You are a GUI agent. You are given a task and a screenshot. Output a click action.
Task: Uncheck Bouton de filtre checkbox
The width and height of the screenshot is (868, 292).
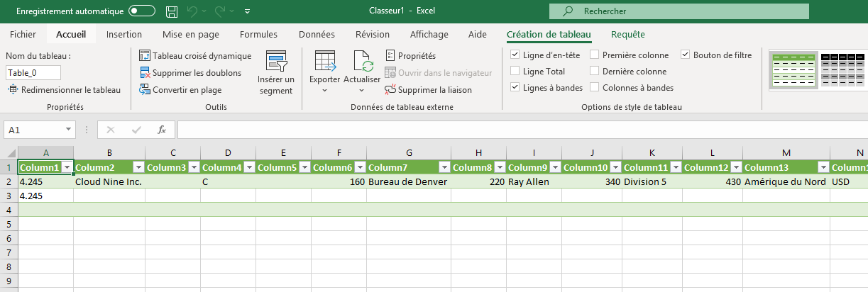point(686,55)
